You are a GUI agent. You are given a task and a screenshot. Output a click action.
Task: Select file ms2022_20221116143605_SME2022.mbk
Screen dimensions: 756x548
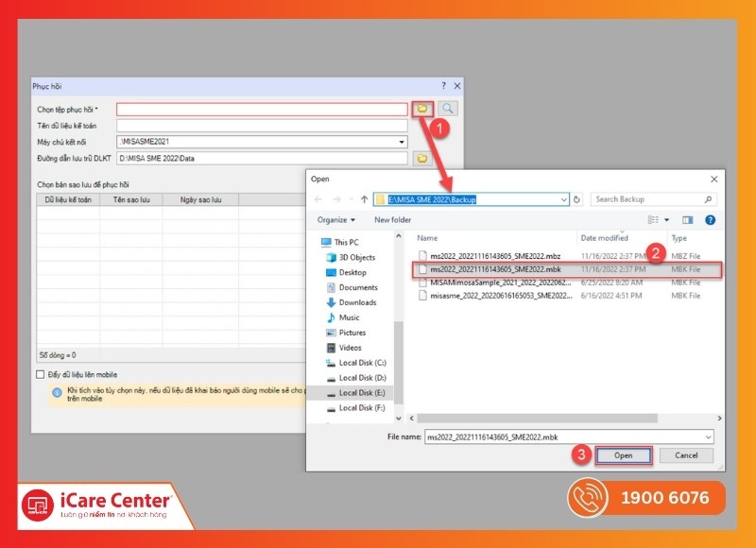pyautogui.click(x=568, y=269)
